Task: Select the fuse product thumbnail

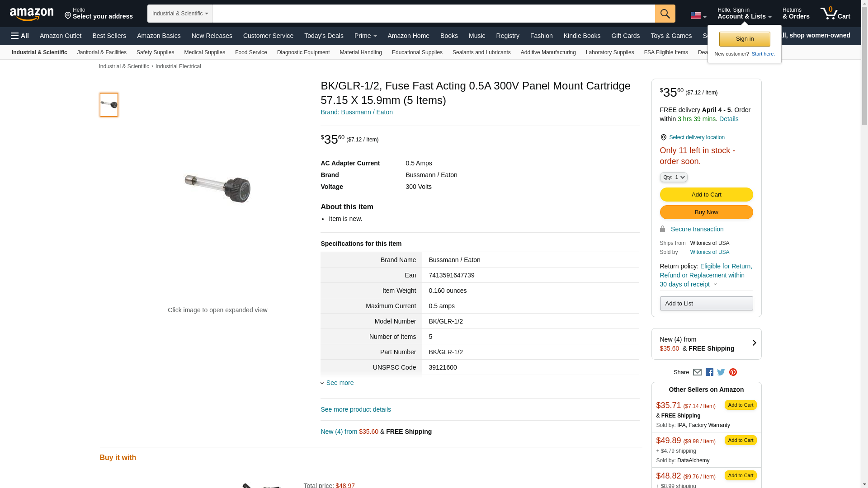Action: pyautogui.click(x=109, y=105)
